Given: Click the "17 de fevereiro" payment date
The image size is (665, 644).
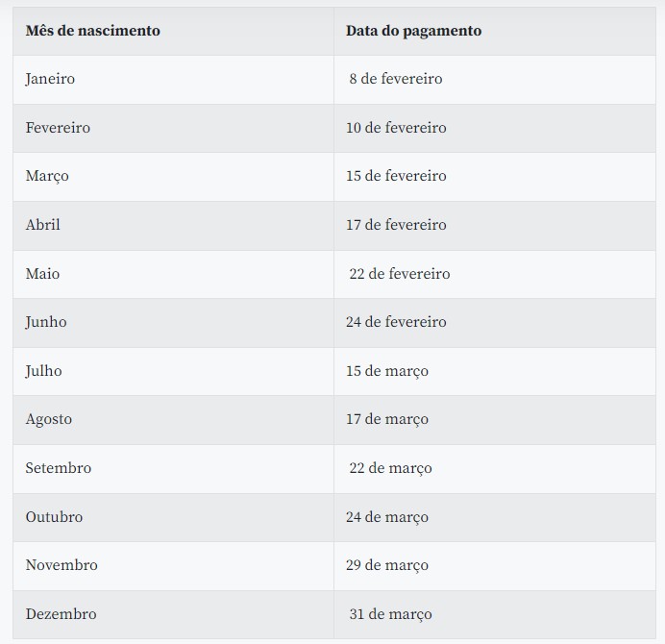Looking at the screenshot, I should coord(396,225).
